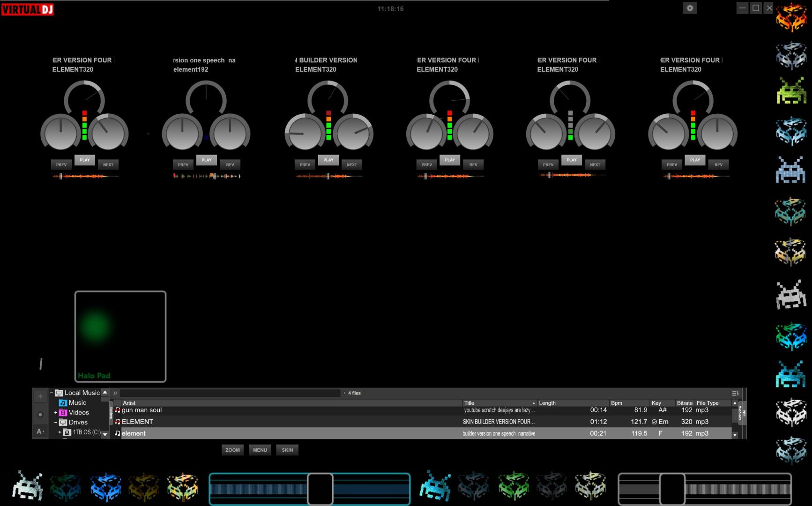Select the gun man soul track row
This screenshot has width=812, height=506.
[x=422, y=410]
